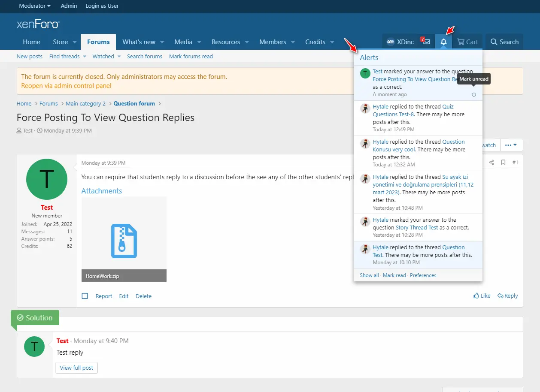Click Login as User

[x=102, y=6]
